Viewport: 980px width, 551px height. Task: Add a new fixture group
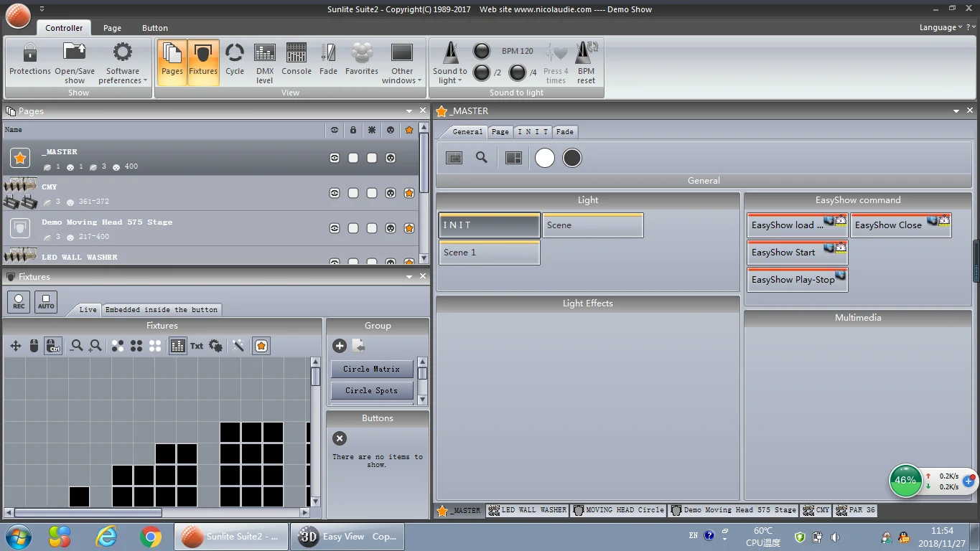tap(340, 346)
